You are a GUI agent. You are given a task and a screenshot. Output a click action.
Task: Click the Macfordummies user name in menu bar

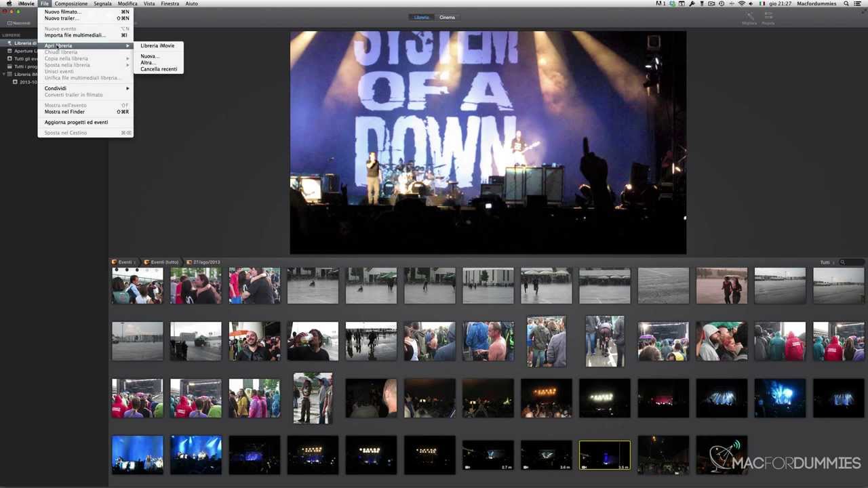click(x=816, y=3)
